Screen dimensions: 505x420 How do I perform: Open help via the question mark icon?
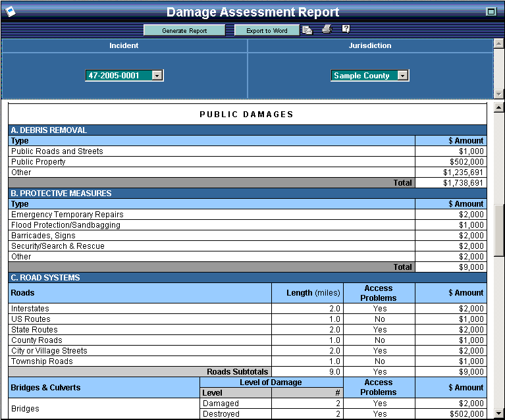pos(346,30)
